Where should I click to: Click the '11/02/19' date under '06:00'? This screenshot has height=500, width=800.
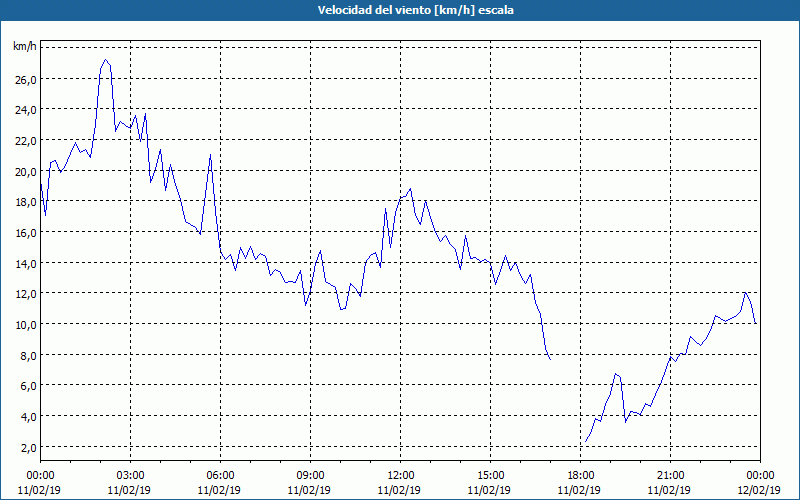pos(219,490)
